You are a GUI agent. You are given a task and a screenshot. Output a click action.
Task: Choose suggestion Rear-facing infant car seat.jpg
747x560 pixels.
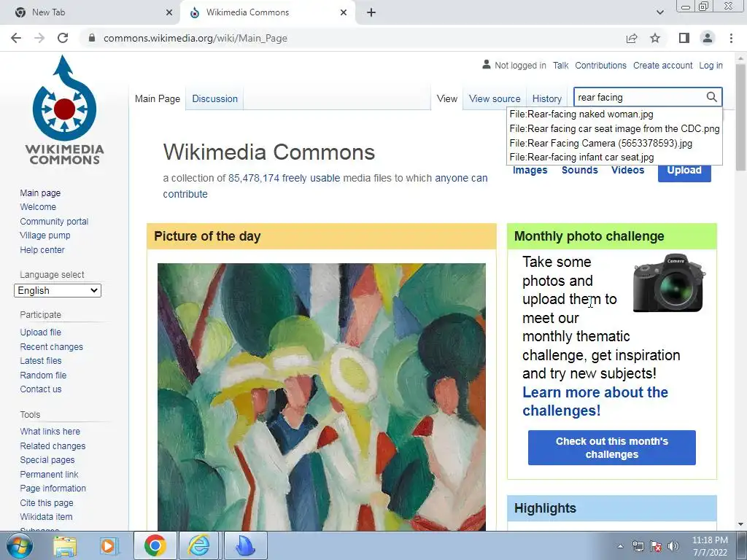(614, 157)
